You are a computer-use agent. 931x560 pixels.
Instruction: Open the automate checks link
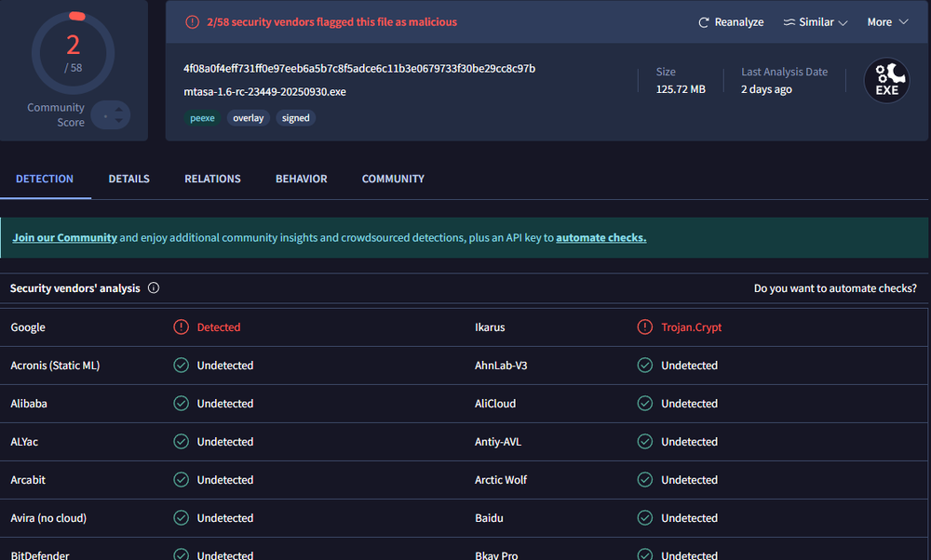[600, 238]
